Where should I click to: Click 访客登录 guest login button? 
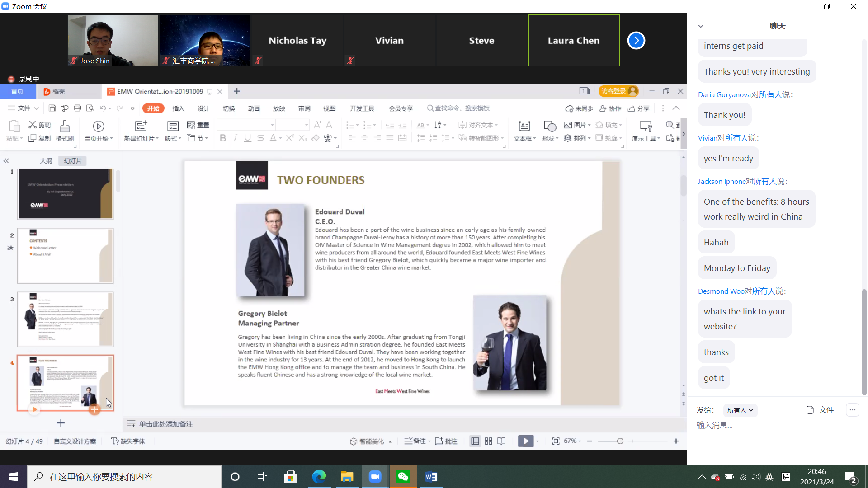pos(619,91)
